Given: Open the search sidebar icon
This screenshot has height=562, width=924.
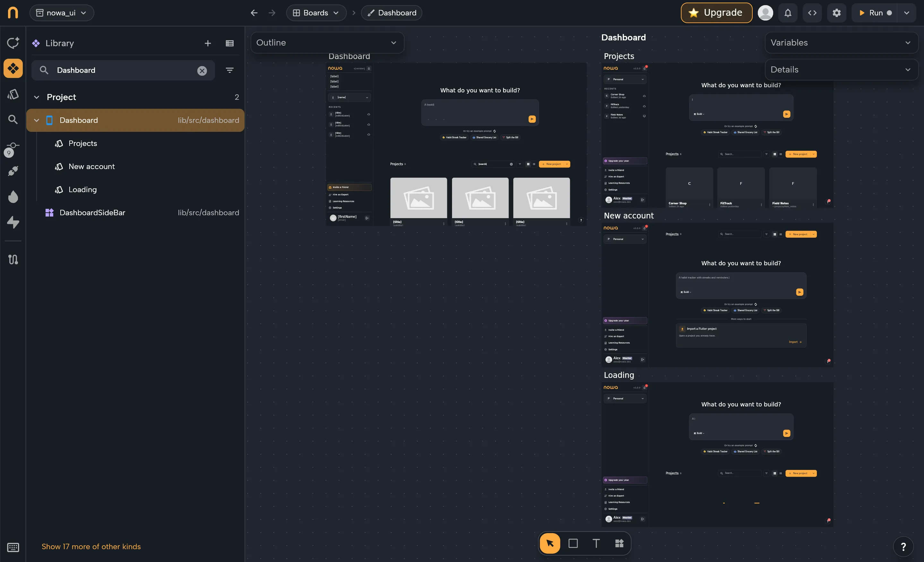Looking at the screenshot, I should tap(13, 120).
